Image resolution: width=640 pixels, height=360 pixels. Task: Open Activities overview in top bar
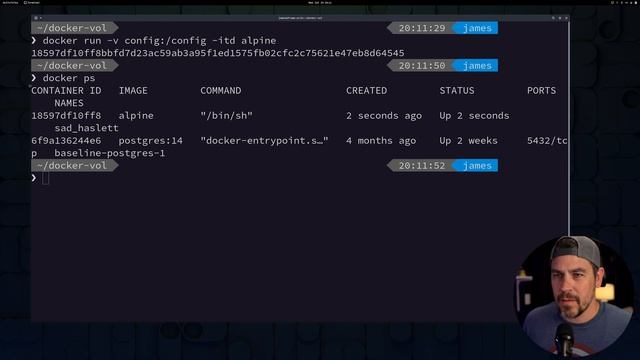point(10,2)
